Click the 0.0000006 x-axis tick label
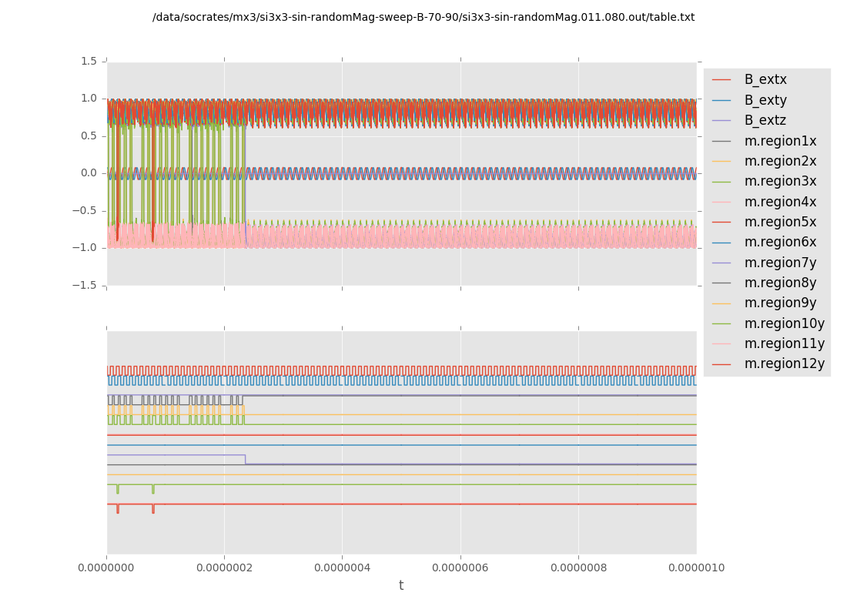 460,568
